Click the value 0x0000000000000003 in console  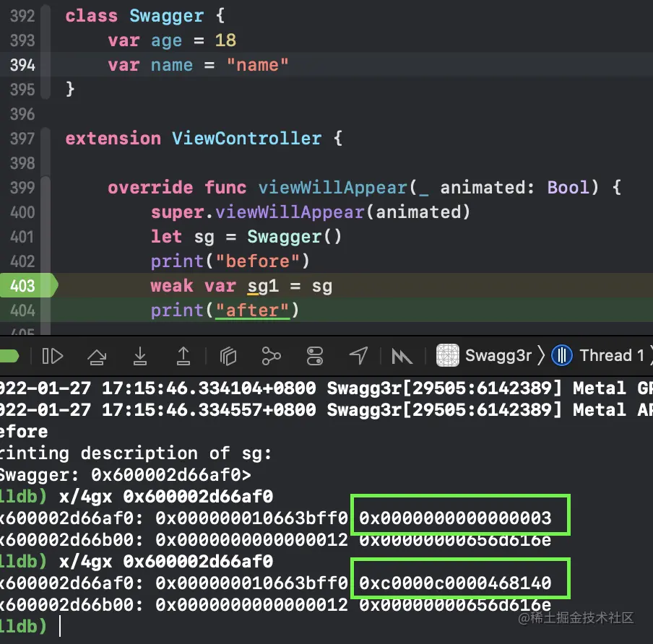(455, 518)
